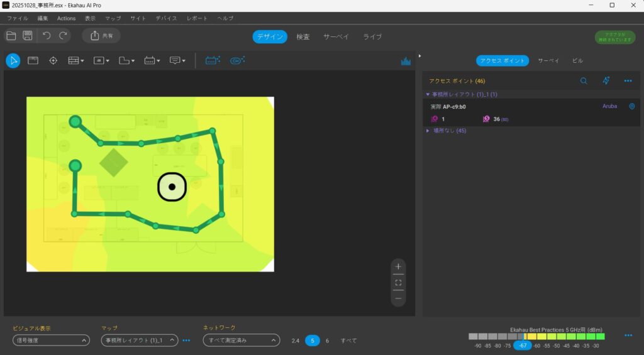Select the すべて band filter option
This screenshot has height=355, width=644.
348,341
